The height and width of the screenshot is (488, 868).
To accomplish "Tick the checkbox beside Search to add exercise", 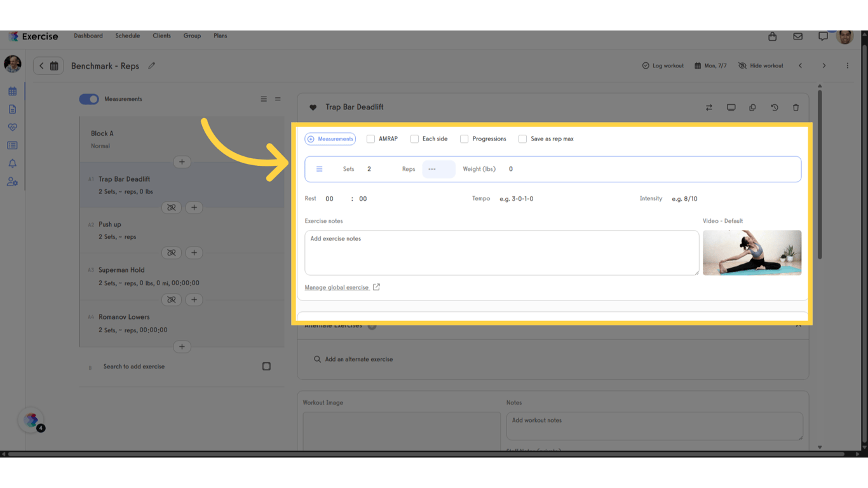I will point(266,367).
